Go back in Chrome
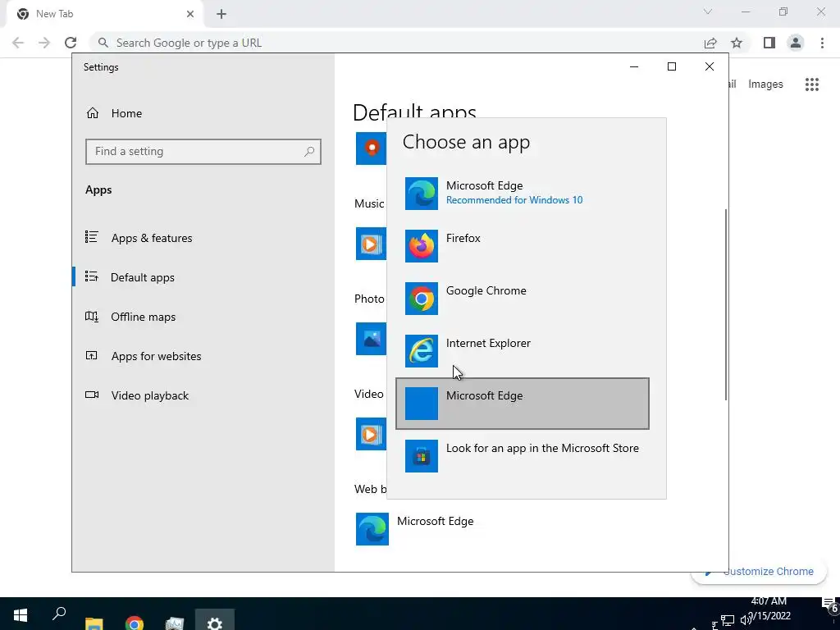Screen dimensions: 840x630 (18, 43)
